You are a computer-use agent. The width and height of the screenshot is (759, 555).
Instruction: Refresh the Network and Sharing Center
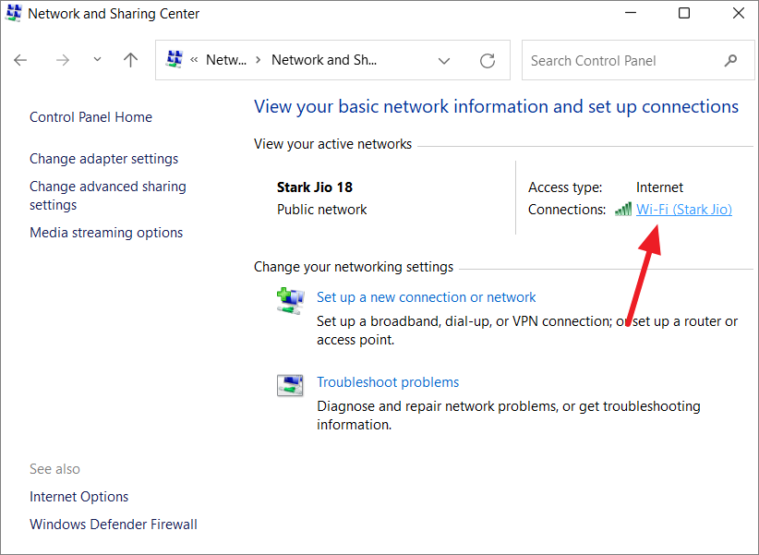[487, 60]
